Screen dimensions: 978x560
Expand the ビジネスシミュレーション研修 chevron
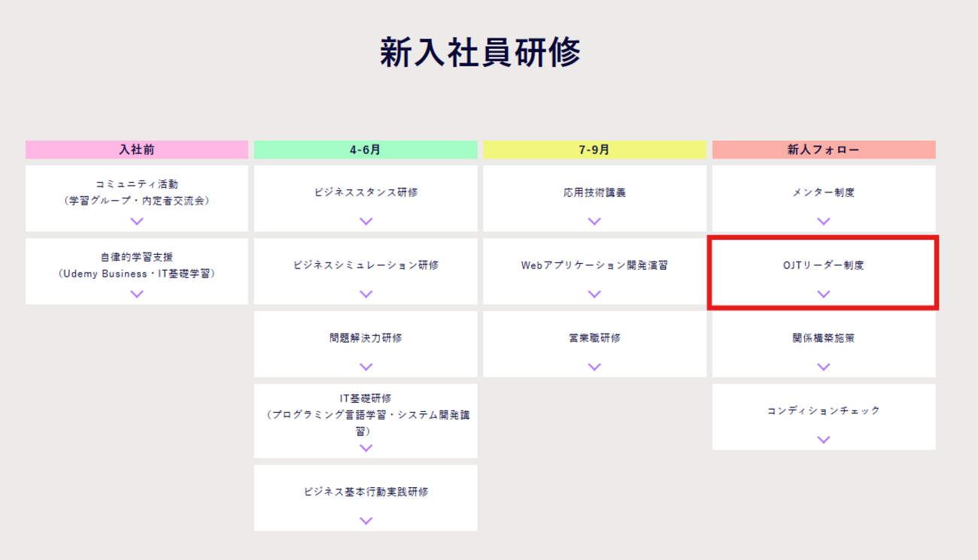(366, 294)
